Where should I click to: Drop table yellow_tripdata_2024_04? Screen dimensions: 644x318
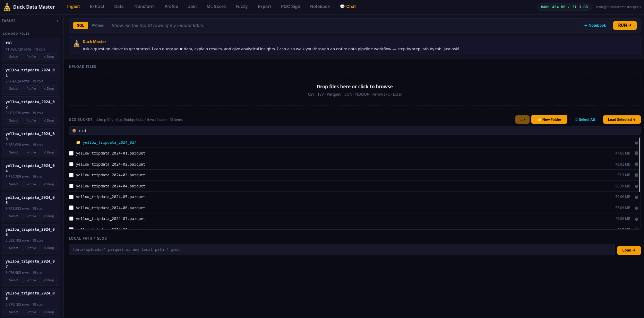coord(49,184)
